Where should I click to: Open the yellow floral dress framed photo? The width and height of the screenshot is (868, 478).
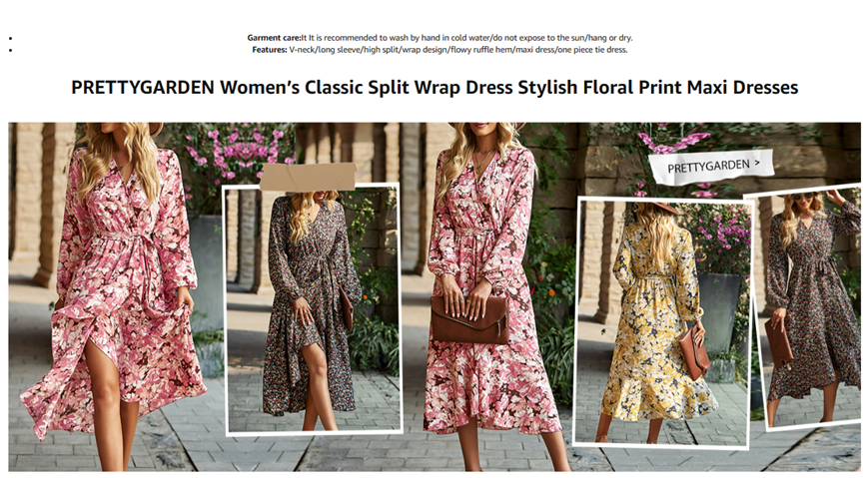coord(662,322)
